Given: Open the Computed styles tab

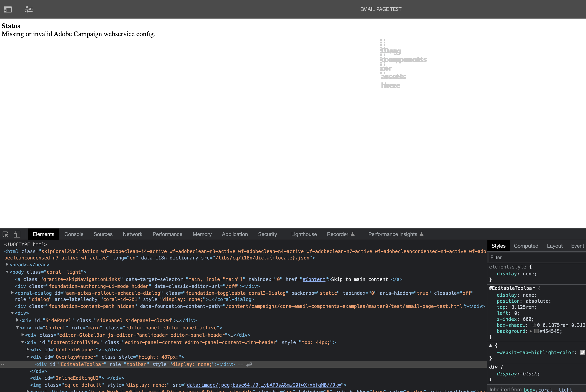Looking at the screenshot, I should point(526,246).
